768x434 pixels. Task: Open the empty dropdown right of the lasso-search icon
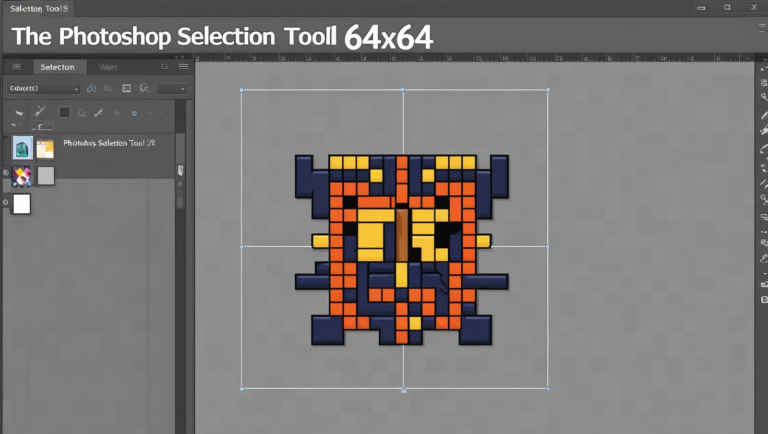(172, 89)
